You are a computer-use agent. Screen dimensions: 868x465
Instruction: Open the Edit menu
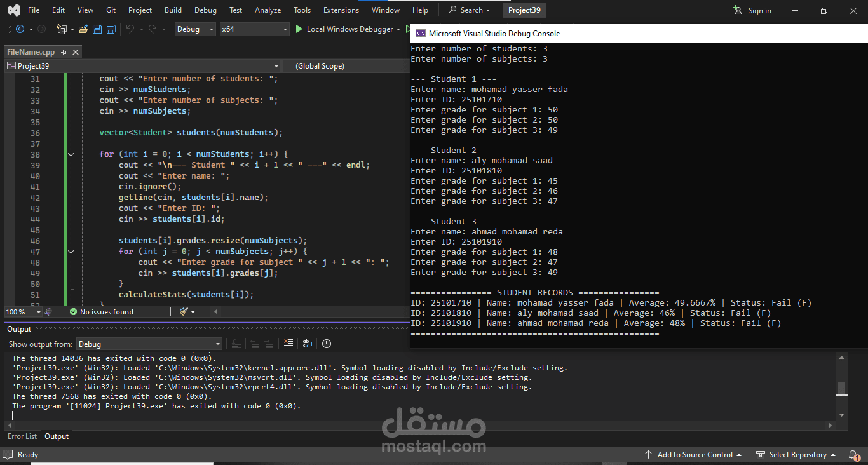point(58,10)
